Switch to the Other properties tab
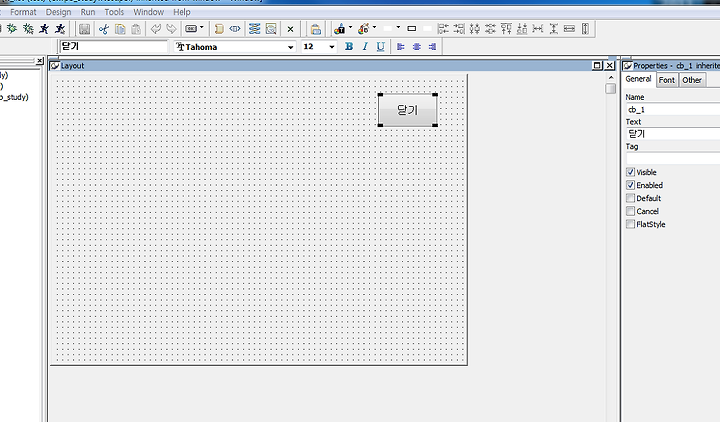 tap(692, 80)
